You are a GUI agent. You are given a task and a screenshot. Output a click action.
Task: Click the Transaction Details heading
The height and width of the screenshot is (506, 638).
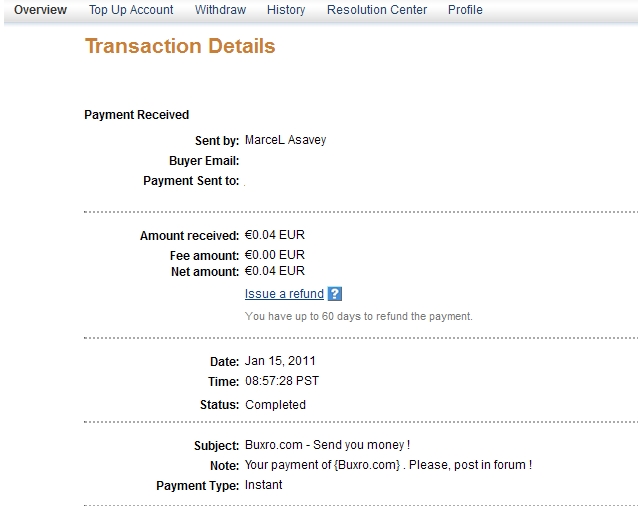(x=180, y=46)
